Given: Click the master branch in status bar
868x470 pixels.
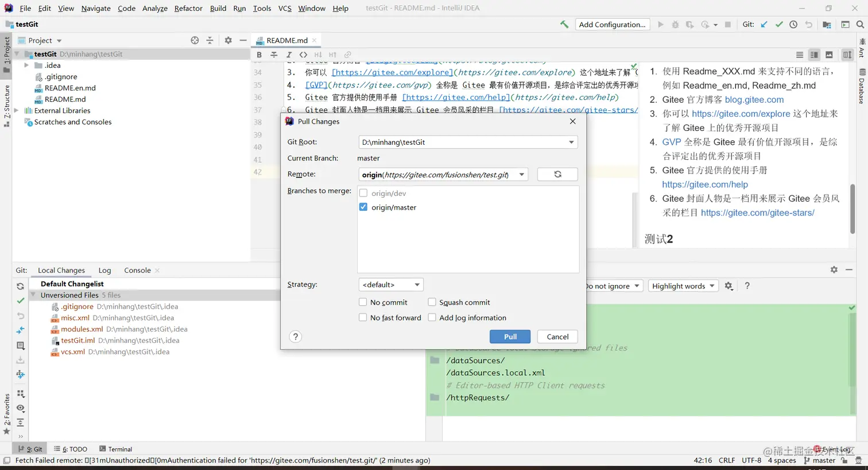Looking at the screenshot, I should click(820, 460).
